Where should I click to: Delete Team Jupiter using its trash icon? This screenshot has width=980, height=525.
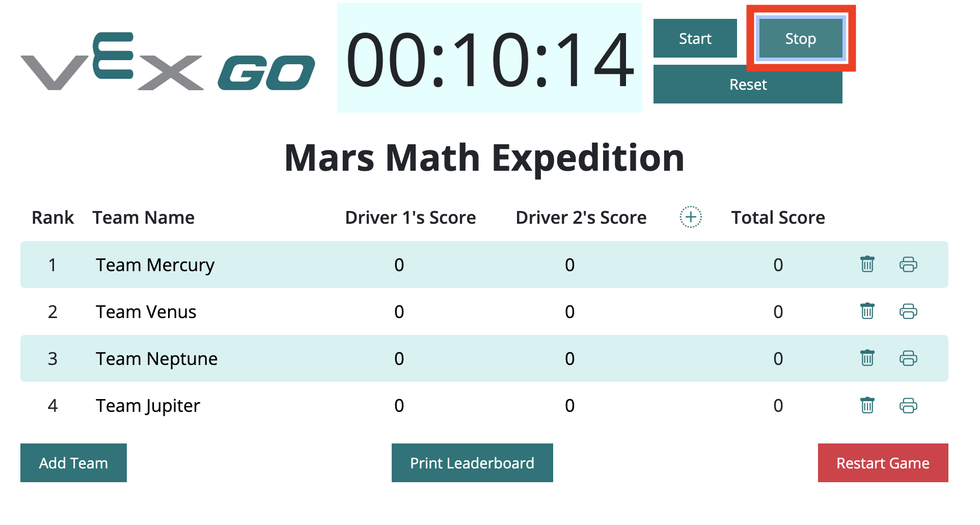tap(867, 405)
